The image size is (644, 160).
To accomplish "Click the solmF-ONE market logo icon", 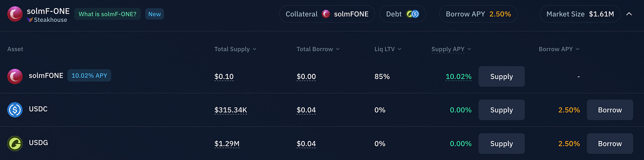I will 15,14.
